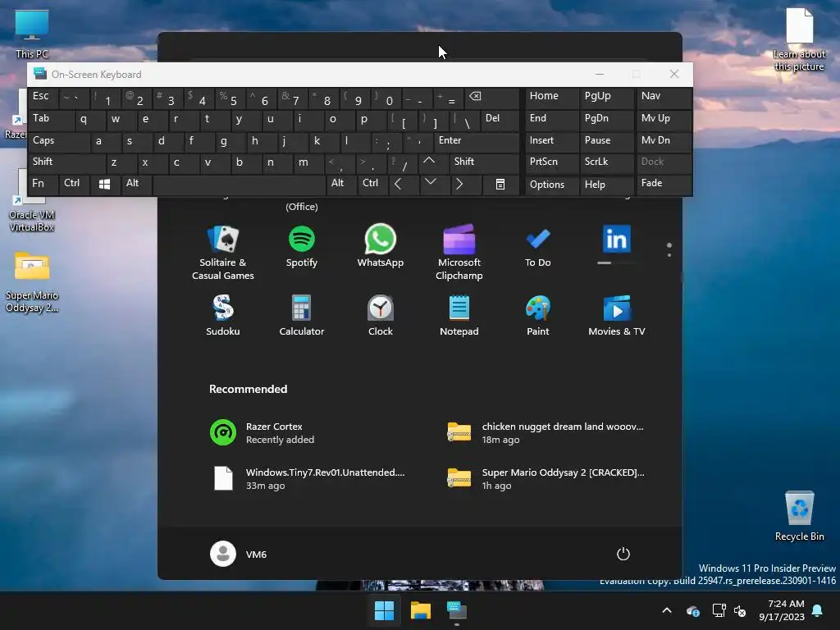Click the Home key

click(x=551, y=98)
